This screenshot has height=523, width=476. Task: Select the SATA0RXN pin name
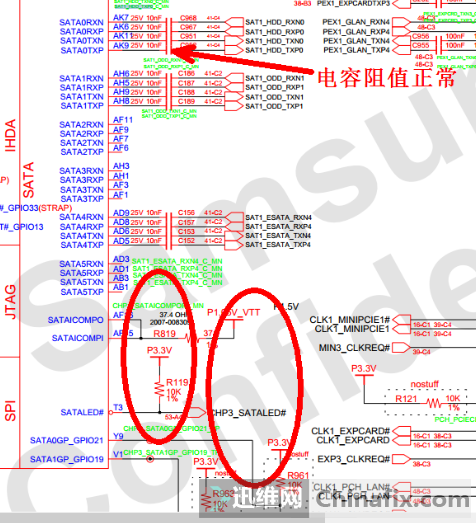click(81, 22)
